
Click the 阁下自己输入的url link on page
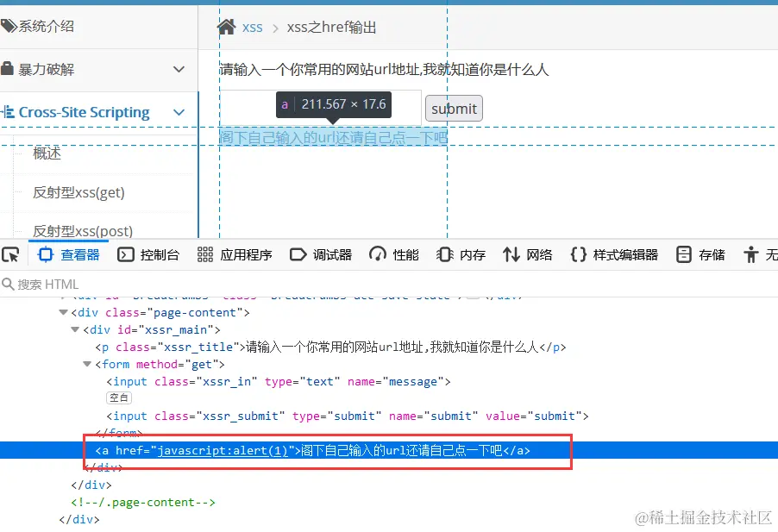pos(334,137)
